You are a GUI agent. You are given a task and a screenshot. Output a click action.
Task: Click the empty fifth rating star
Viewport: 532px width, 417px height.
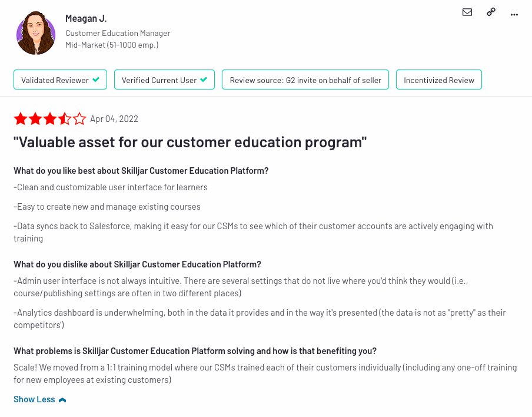pos(79,119)
